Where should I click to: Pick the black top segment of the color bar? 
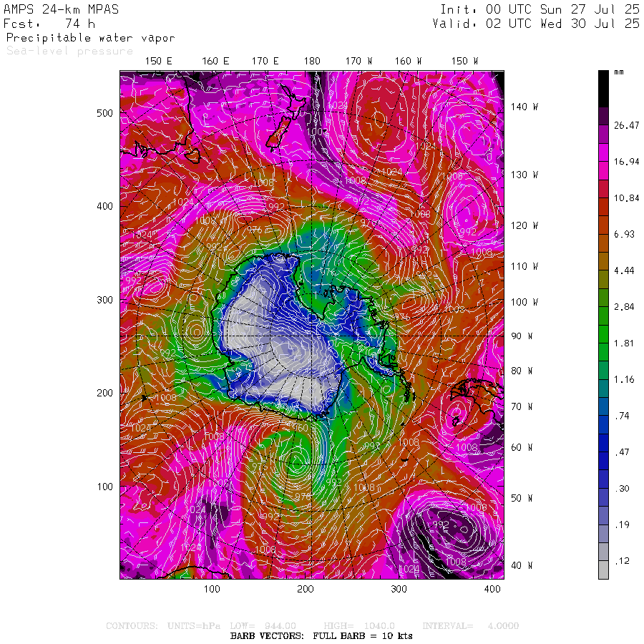click(x=603, y=89)
